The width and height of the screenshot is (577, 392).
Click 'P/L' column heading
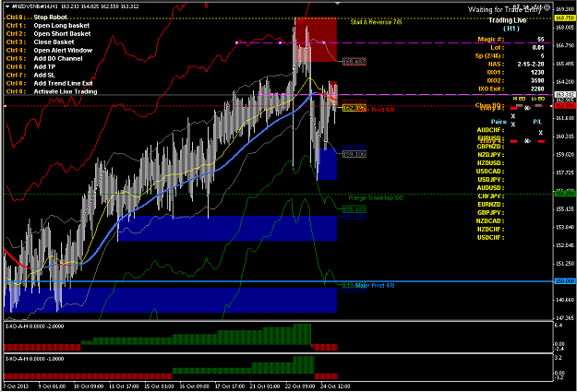click(537, 122)
